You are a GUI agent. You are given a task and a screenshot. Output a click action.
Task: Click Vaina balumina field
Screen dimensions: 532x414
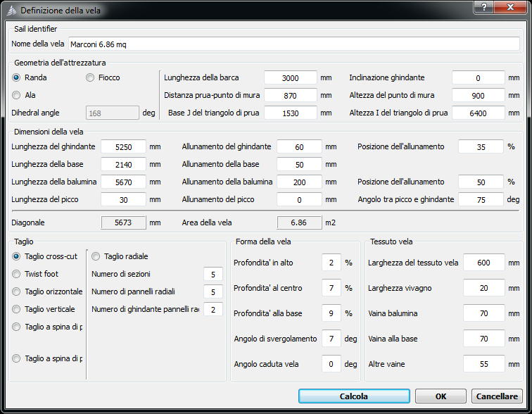click(484, 313)
